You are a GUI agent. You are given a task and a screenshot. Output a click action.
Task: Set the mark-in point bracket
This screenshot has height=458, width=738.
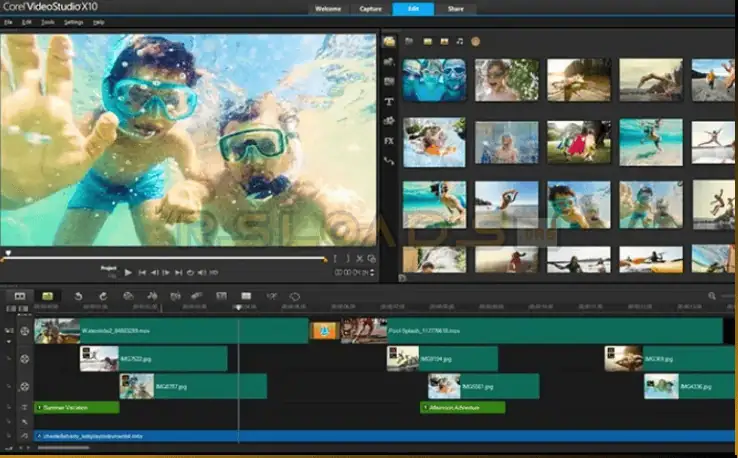[335, 258]
